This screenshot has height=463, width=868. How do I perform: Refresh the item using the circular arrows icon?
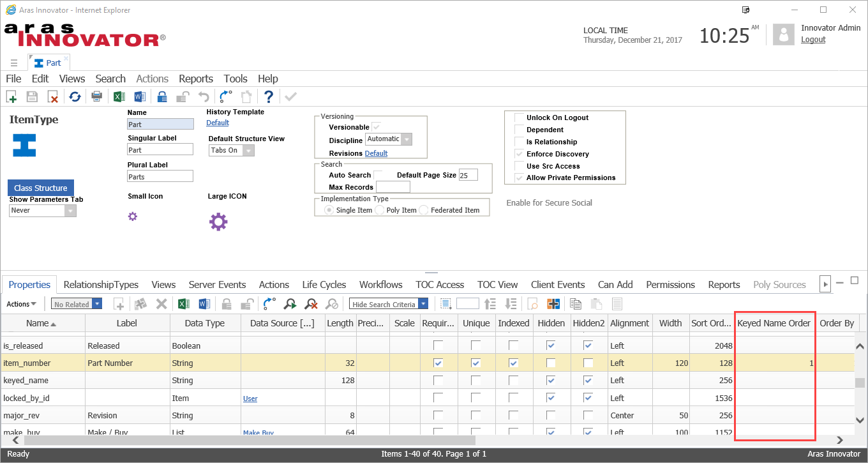click(75, 96)
